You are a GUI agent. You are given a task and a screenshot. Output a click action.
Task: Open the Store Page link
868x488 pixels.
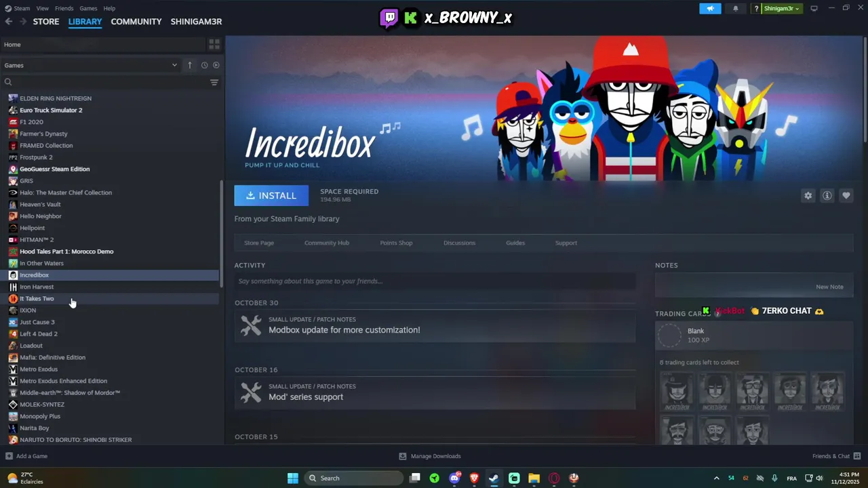[x=259, y=243]
